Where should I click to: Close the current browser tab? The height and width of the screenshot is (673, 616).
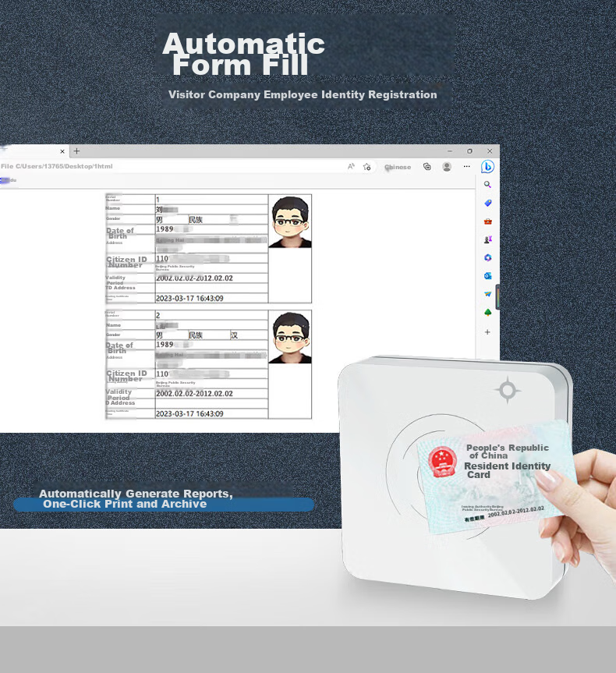pos(62,151)
